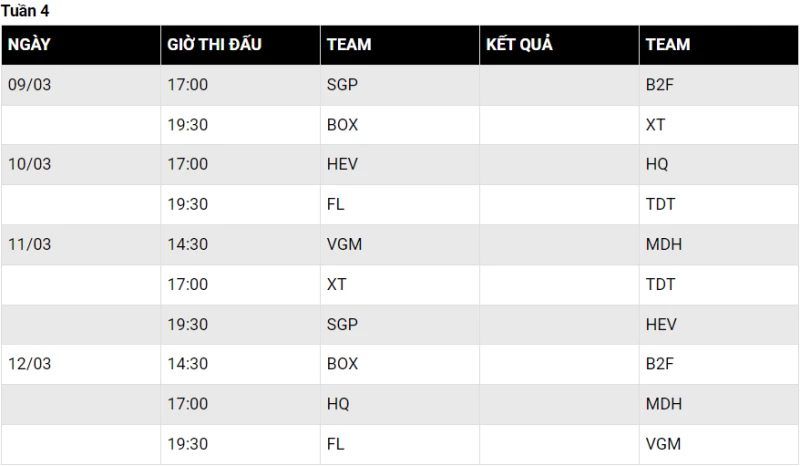Image resolution: width=800 pixels, height=466 pixels.
Task: Select team VGM in the FL match row
Action: click(663, 445)
